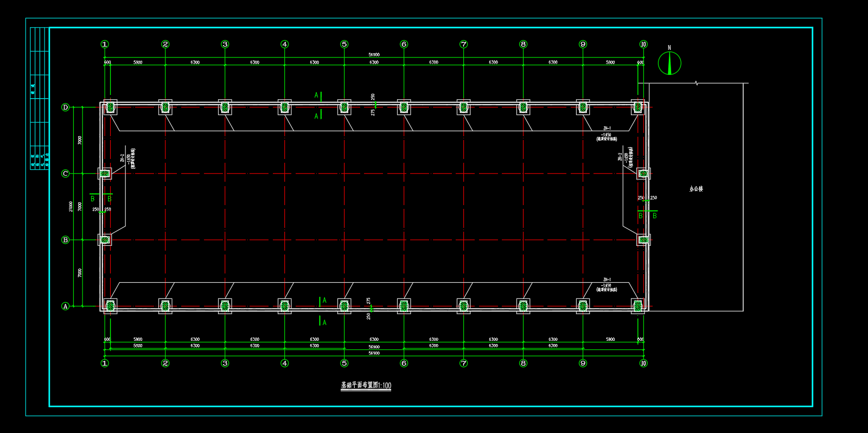Click the drawing title 基础平面布置图1:100

pyautogui.click(x=366, y=385)
